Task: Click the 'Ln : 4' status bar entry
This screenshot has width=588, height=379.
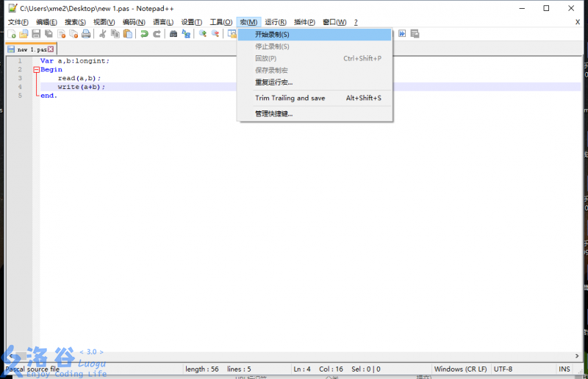Action: click(302, 369)
